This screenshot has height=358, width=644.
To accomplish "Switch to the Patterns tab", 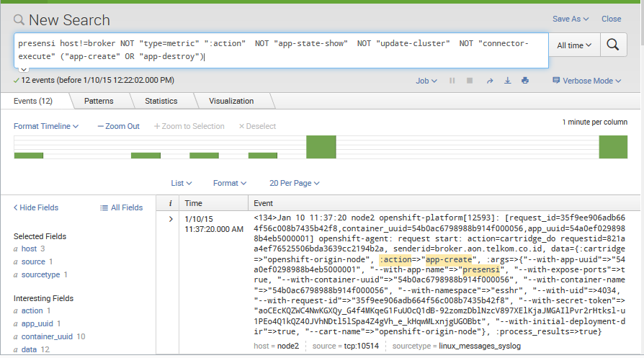I will [x=99, y=101].
